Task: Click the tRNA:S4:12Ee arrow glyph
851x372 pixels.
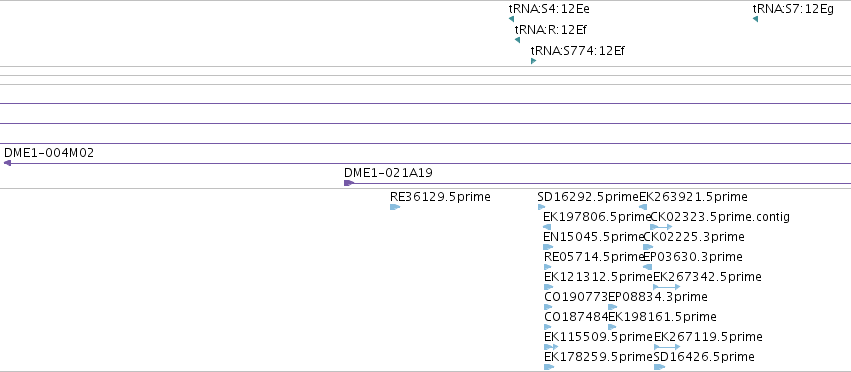Action: pyautogui.click(x=511, y=19)
